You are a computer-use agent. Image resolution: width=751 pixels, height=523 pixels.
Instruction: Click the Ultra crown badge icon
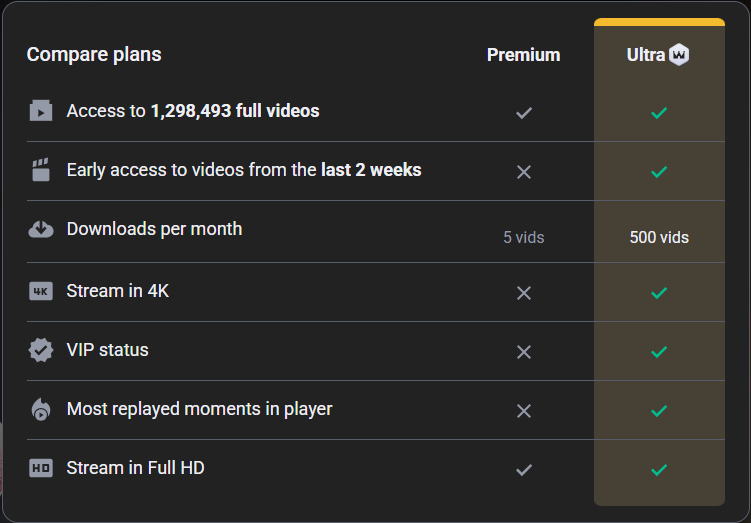pyautogui.click(x=680, y=55)
